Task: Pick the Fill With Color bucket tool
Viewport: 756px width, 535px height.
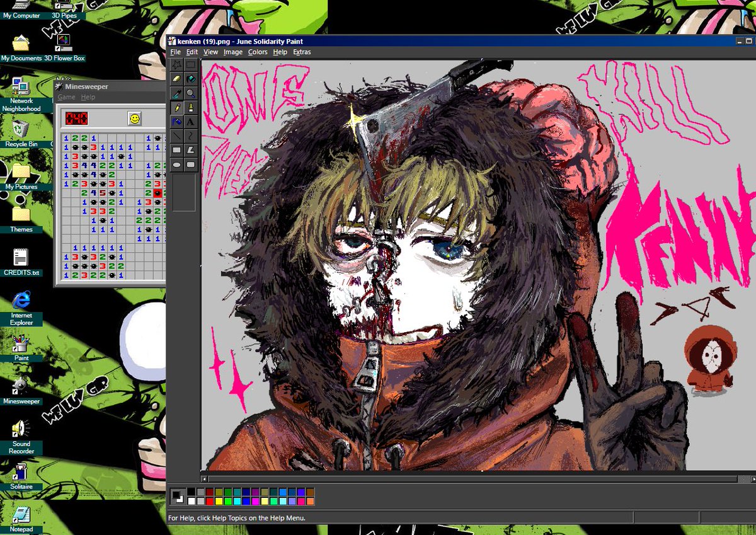Action: click(x=190, y=78)
